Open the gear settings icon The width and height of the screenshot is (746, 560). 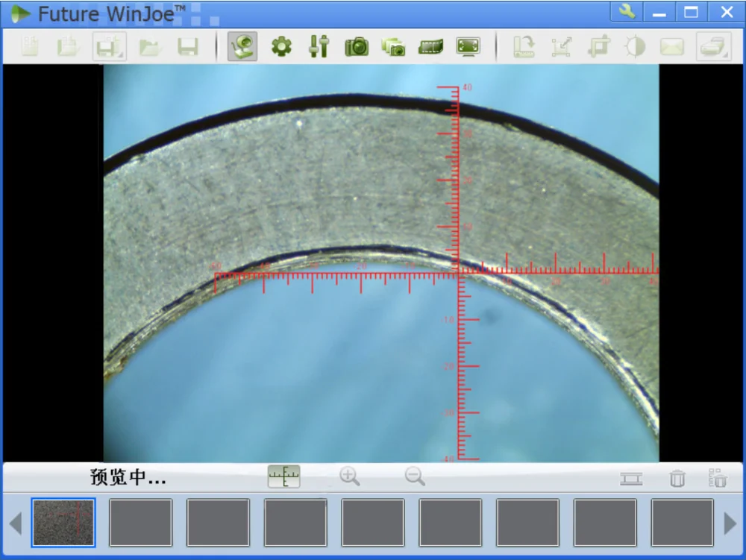coord(281,46)
